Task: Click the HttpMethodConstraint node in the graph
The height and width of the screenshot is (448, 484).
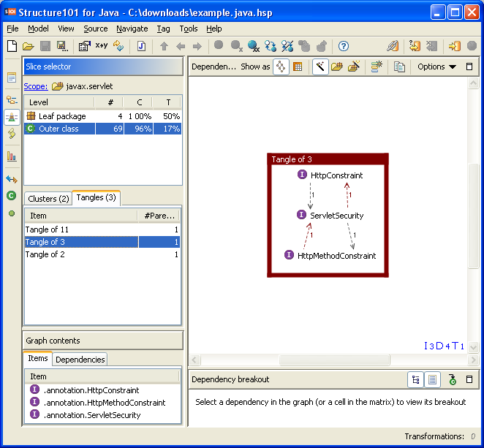Action: tap(330, 256)
